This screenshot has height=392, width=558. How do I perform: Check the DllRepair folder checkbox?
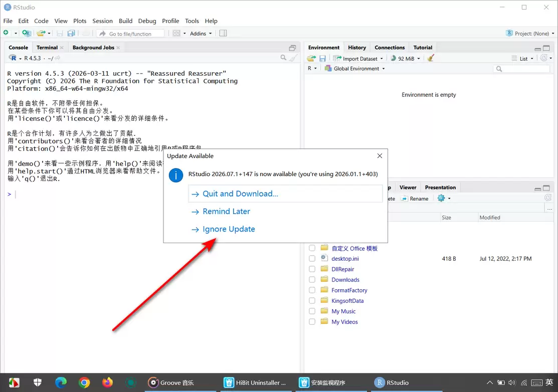coord(312,269)
